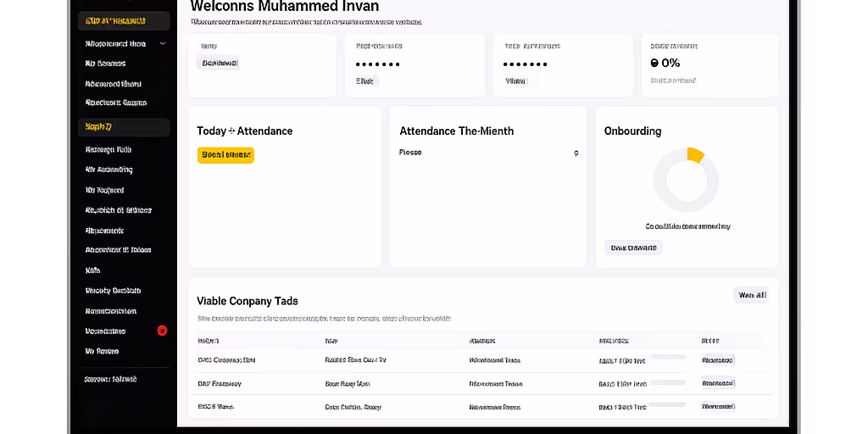Image resolution: width=868 pixels, height=434 pixels.
Task: Click the status badge in the second table row
Action: (x=717, y=383)
